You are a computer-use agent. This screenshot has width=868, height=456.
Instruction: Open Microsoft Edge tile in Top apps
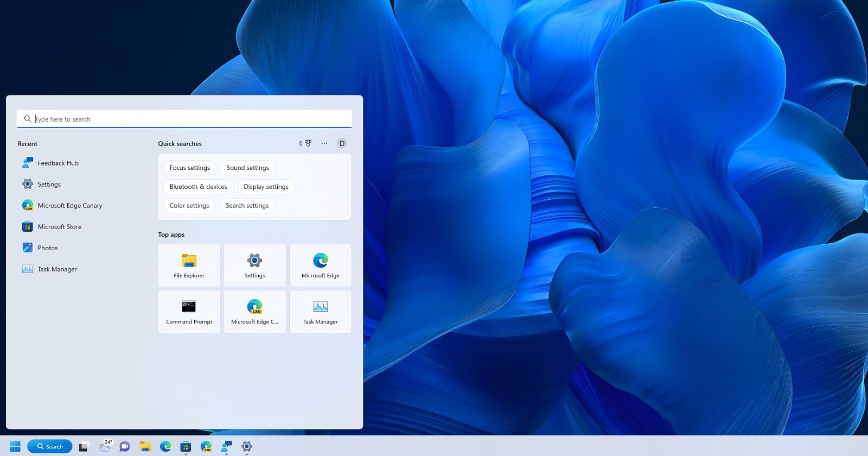320,265
